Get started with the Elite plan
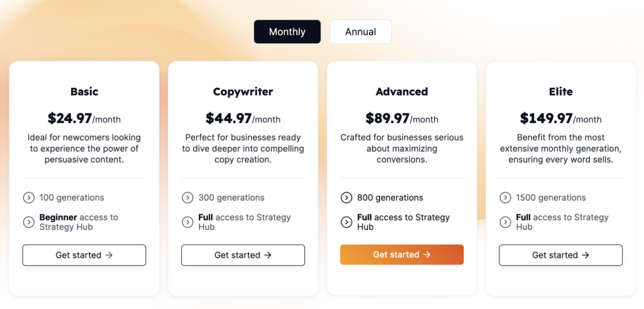 point(560,255)
